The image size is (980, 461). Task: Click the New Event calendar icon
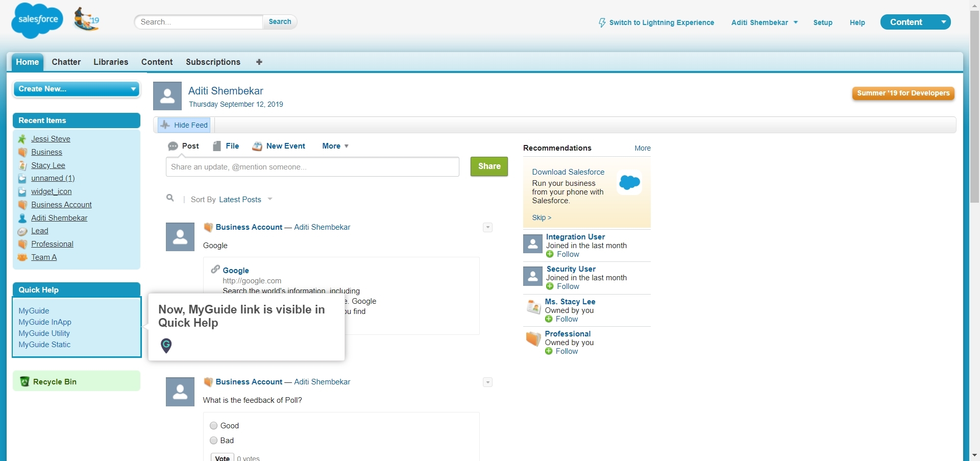point(257,146)
